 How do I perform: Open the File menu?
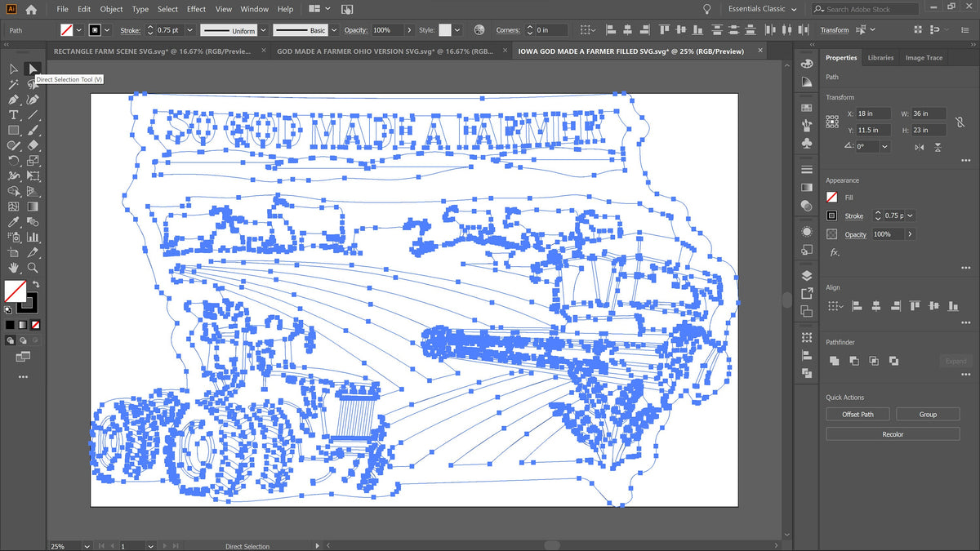(62, 9)
